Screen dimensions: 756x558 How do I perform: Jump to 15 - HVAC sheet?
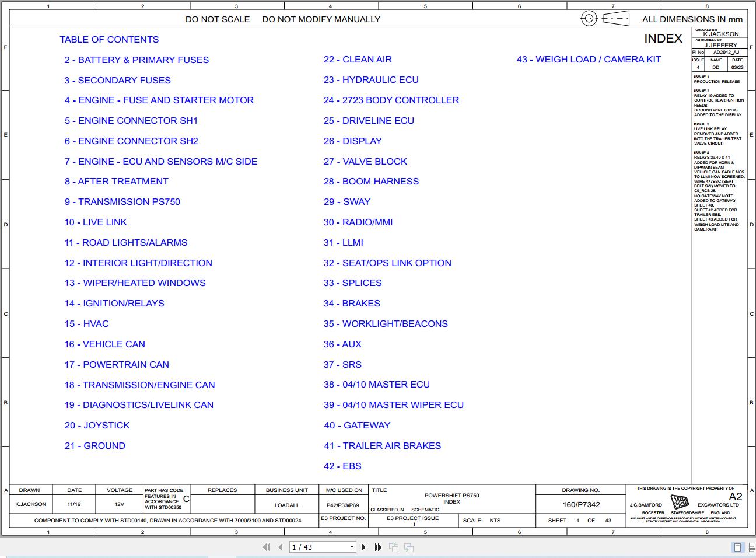pyautogui.click(x=87, y=323)
